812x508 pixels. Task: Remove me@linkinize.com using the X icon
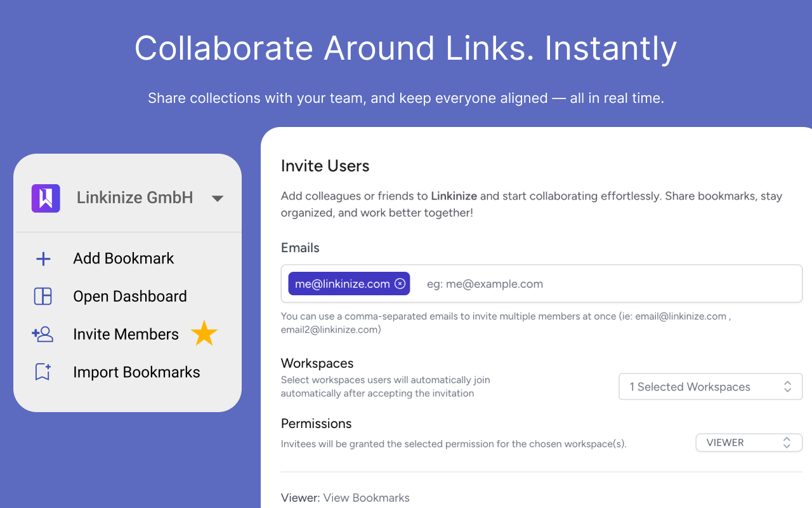click(x=400, y=283)
